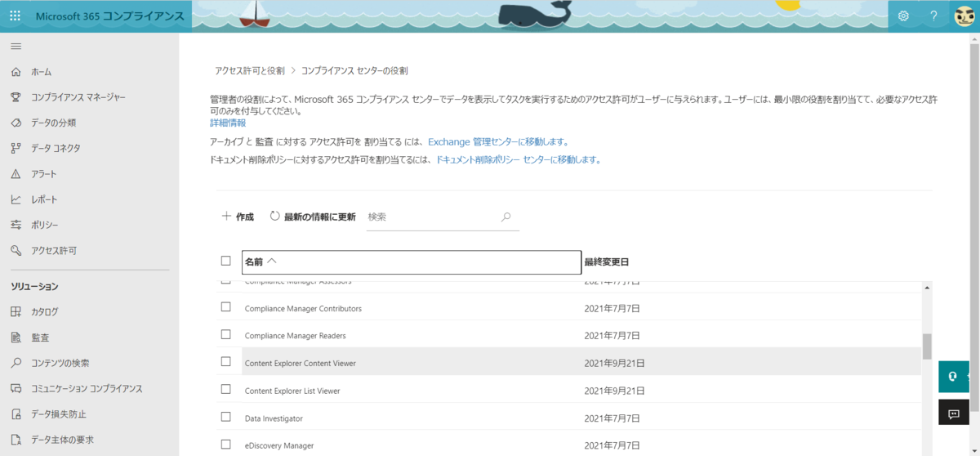Open レポート in the sidebar
Image resolution: width=980 pixels, height=456 pixels.
(45, 199)
